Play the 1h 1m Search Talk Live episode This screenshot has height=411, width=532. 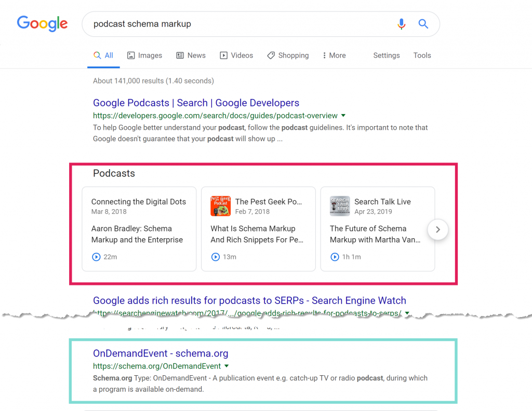pos(335,257)
